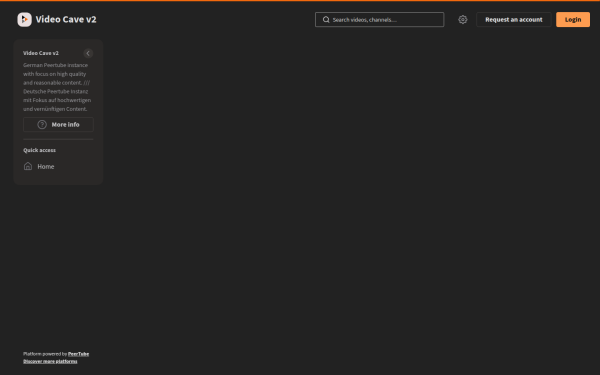This screenshot has width=600, height=375.
Task: Focus the Search videos, channels input field
Action: pos(379,20)
